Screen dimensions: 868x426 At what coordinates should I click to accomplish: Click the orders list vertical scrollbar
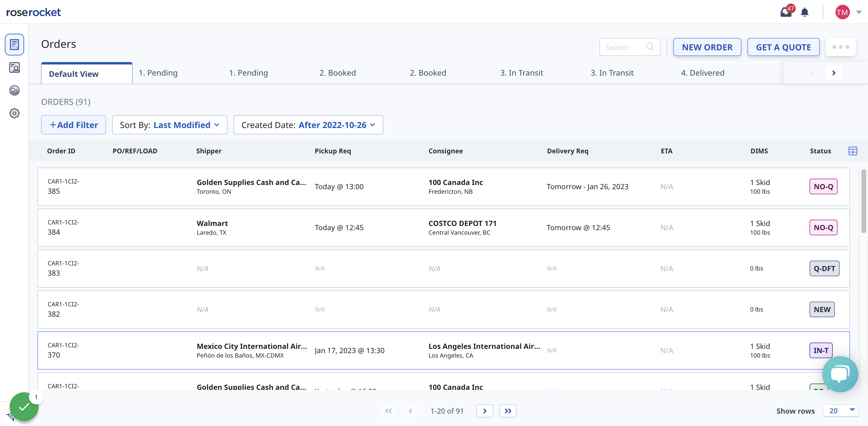[863, 201]
